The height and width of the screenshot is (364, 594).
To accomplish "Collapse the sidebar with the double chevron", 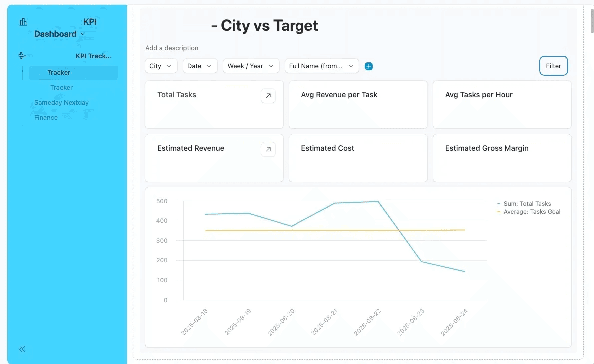I will tap(22, 349).
